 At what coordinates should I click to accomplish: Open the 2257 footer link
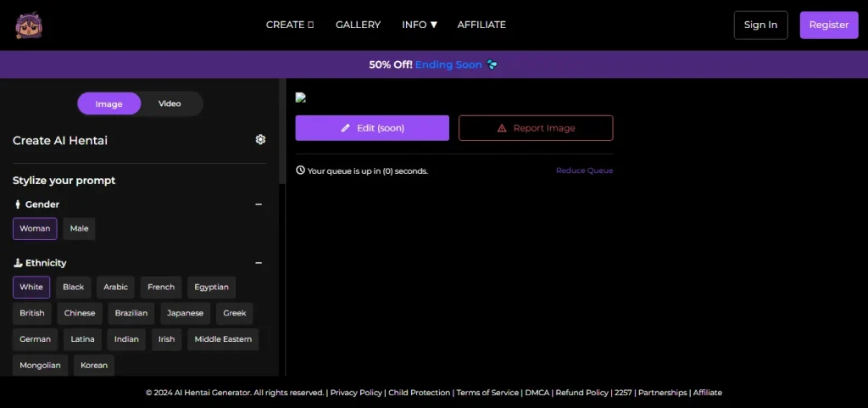point(623,393)
